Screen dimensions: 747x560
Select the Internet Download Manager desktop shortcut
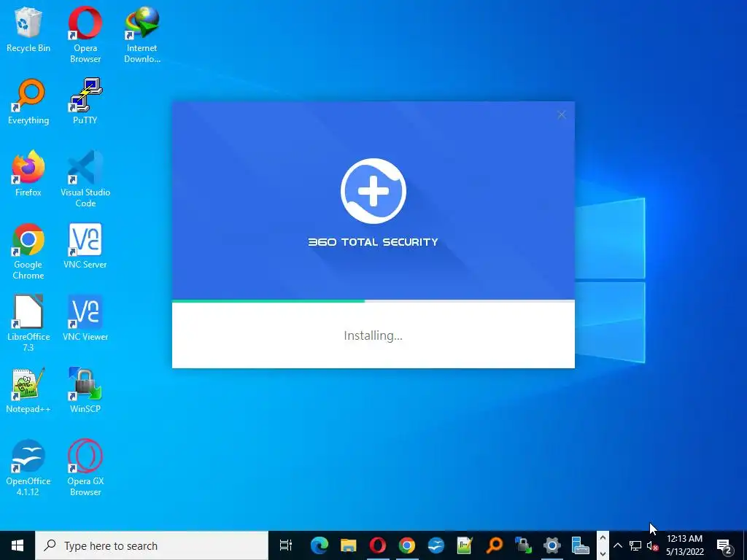point(142,35)
